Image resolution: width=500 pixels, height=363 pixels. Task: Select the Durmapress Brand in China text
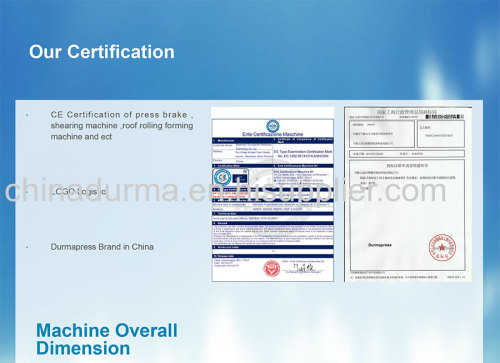tap(102, 247)
